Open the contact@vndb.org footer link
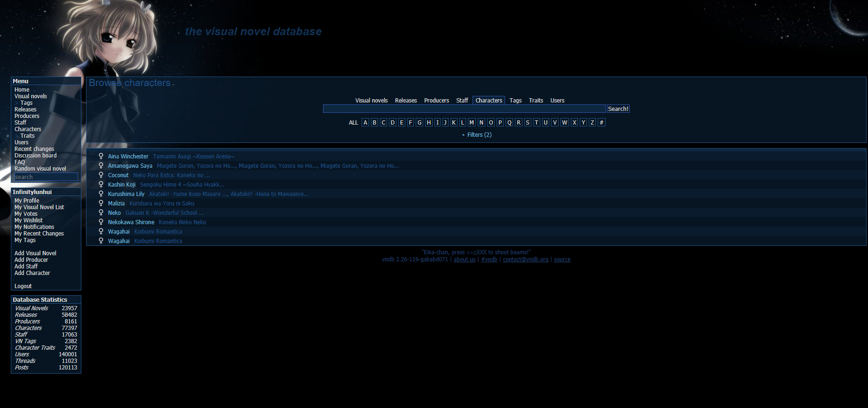Screen dimensions: 868x408 tap(525, 259)
